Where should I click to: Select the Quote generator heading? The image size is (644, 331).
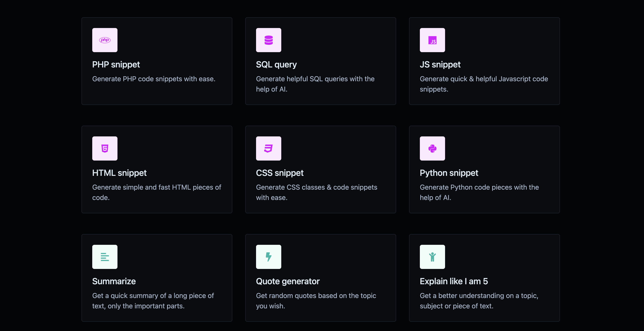point(288,281)
